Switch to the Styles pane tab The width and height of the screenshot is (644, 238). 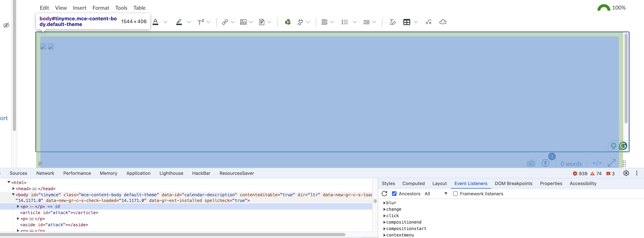tap(388, 183)
